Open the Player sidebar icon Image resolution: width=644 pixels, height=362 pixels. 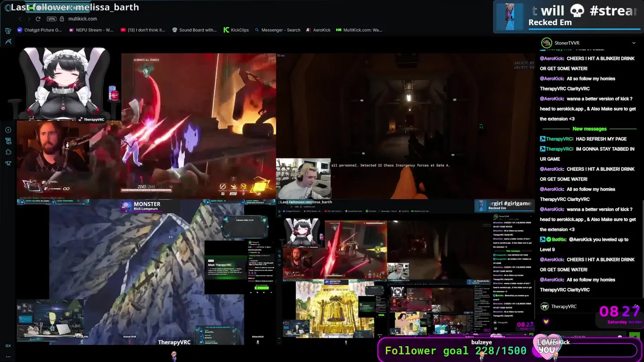click(x=8, y=130)
